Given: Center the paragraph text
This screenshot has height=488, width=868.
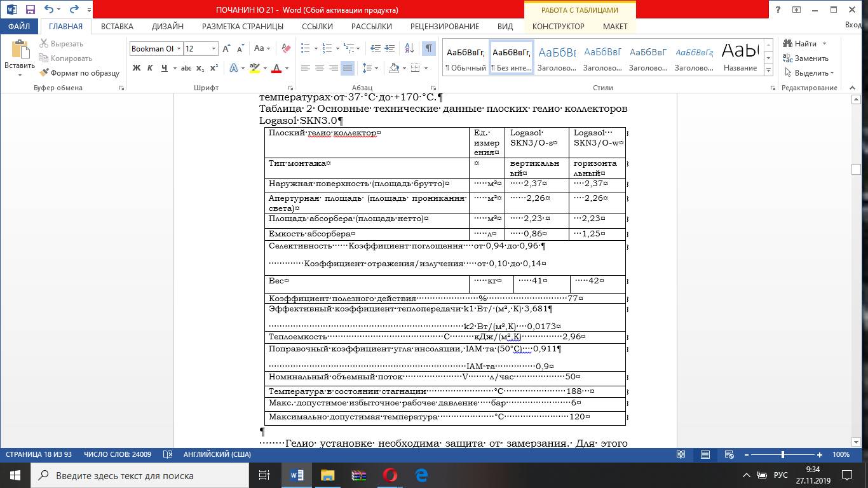Looking at the screenshot, I should [320, 68].
